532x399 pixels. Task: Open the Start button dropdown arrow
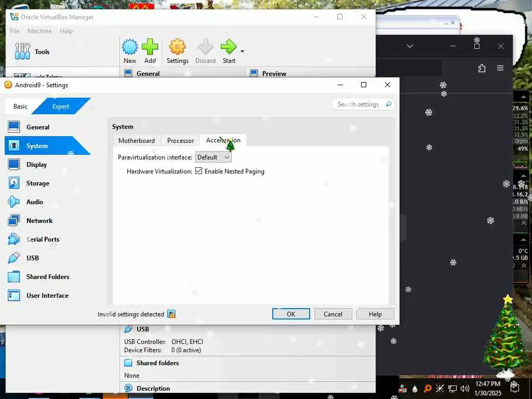click(242, 51)
